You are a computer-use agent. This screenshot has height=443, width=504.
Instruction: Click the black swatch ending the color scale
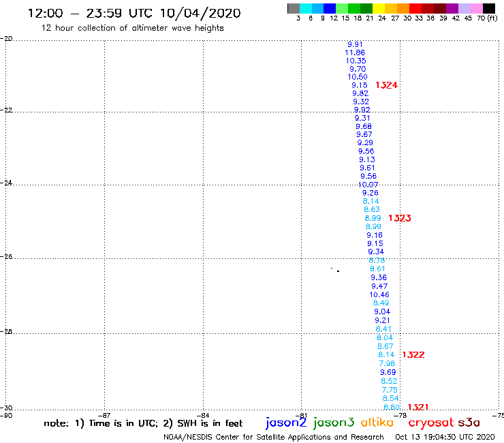click(x=488, y=8)
